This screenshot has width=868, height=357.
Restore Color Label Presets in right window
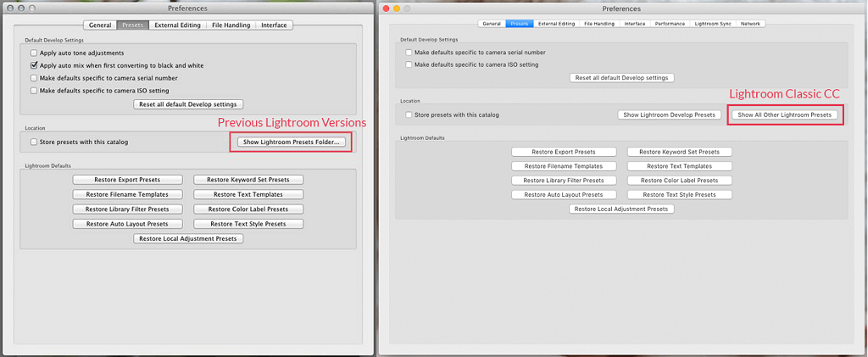pos(680,181)
